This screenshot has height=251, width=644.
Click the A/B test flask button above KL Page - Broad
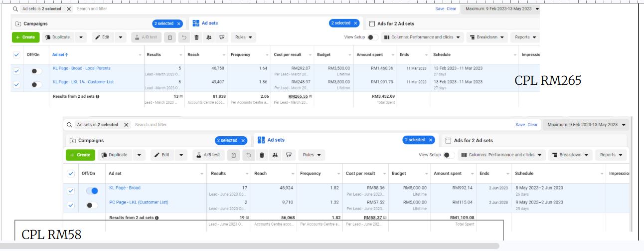(x=209, y=155)
